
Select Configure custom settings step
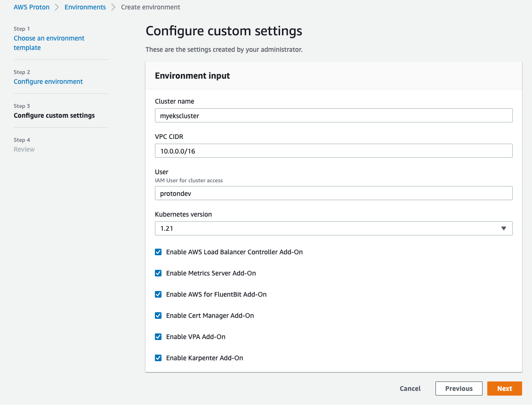tap(54, 115)
